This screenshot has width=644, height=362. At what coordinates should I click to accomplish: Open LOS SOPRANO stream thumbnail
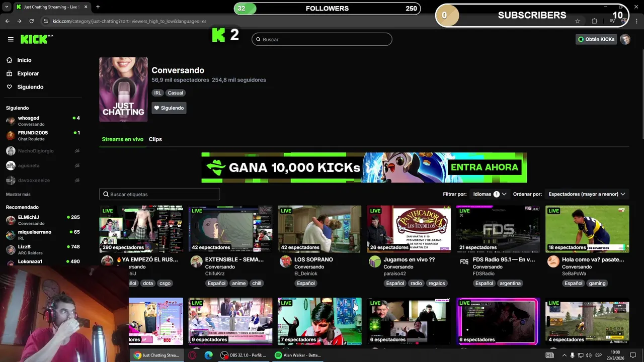[319, 229]
